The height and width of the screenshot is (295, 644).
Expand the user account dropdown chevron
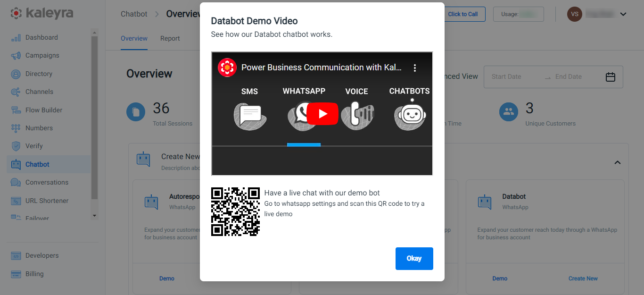[623, 14]
